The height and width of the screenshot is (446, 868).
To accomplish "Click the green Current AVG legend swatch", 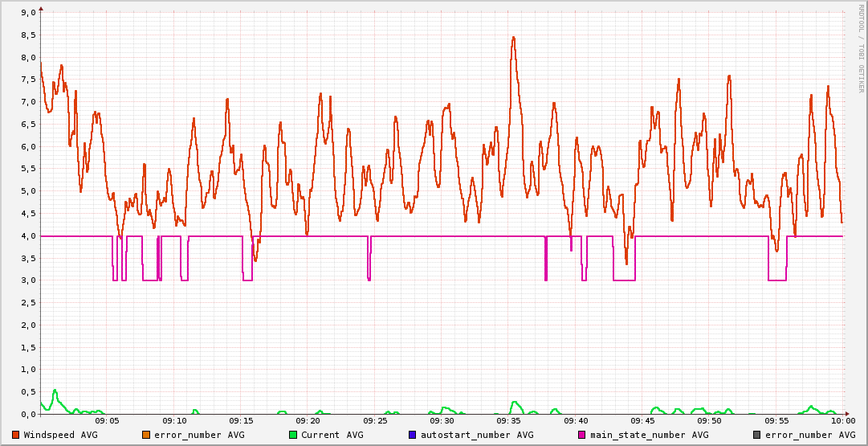I will 293,435.
